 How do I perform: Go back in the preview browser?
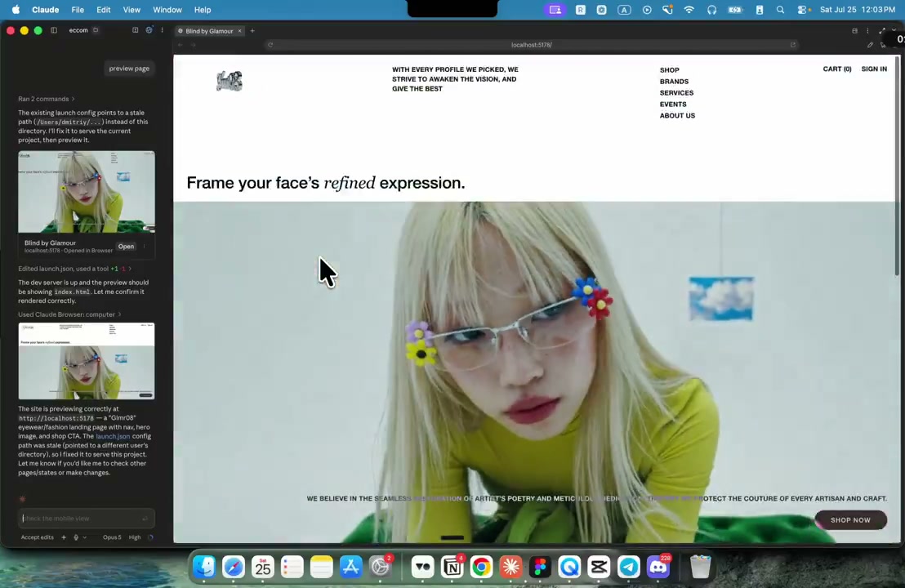180,45
